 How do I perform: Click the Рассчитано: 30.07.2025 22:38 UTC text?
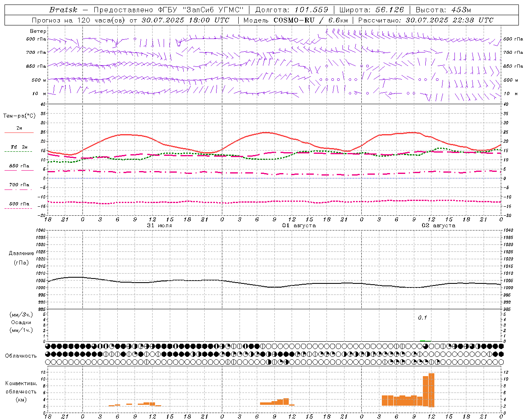point(426,20)
